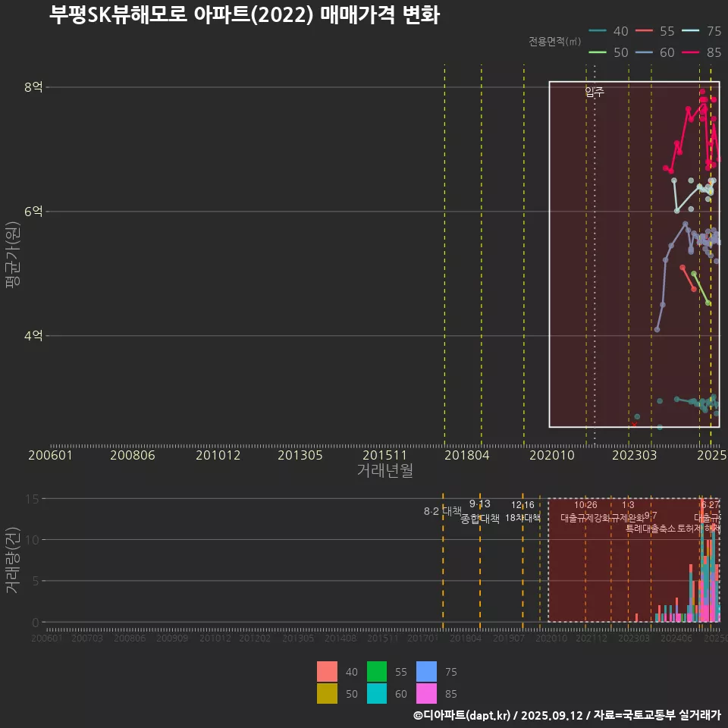Image resolution: width=728 pixels, height=728 pixels.
Task: Click the footer credit ©디아파트(dapt.kr)
Action: (462, 715)
